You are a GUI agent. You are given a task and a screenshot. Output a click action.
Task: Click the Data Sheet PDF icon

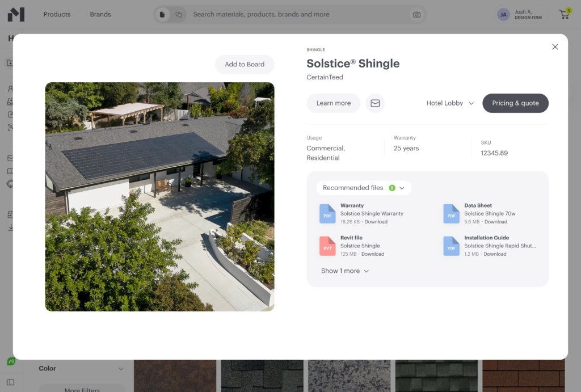pyautogui.click(x=451, y=214)
